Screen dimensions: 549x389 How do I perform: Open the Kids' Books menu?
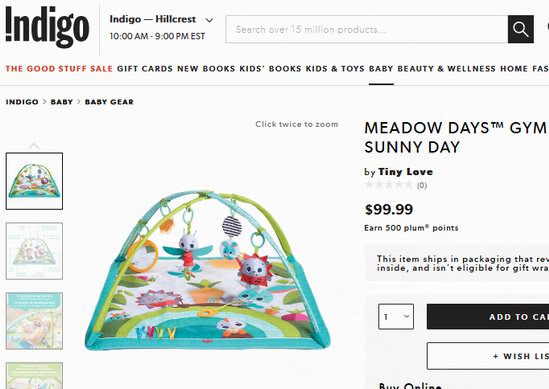point(270,69)
